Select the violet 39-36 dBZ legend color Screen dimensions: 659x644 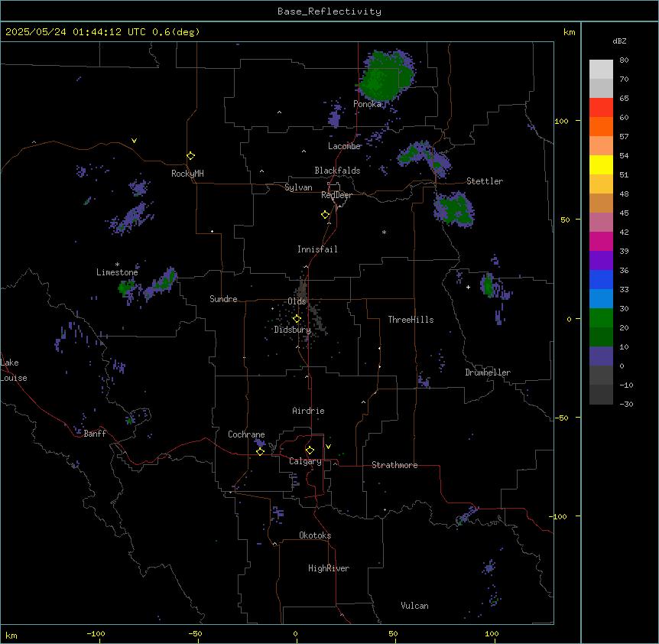tap(601, 261)
